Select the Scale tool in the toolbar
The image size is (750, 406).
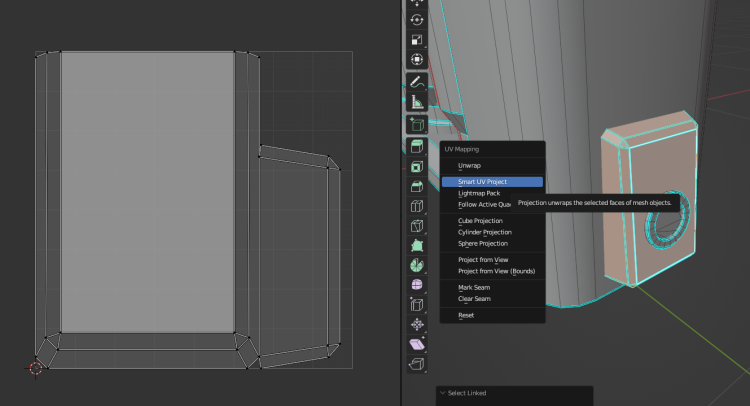(x=417, y=40)
